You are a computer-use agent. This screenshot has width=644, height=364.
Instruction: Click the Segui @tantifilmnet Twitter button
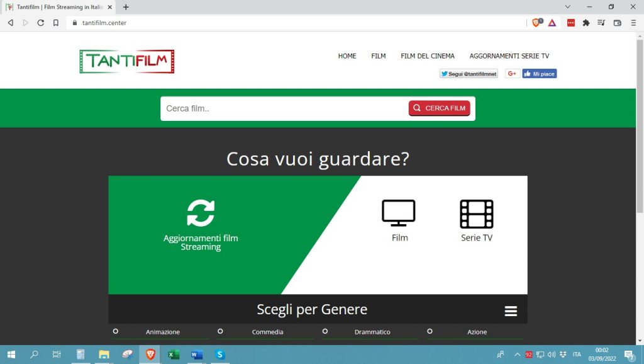click(x=469, y=74)
